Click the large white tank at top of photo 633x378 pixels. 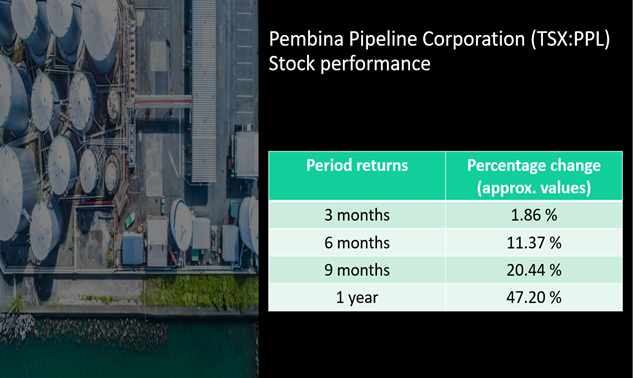(100, 32)
